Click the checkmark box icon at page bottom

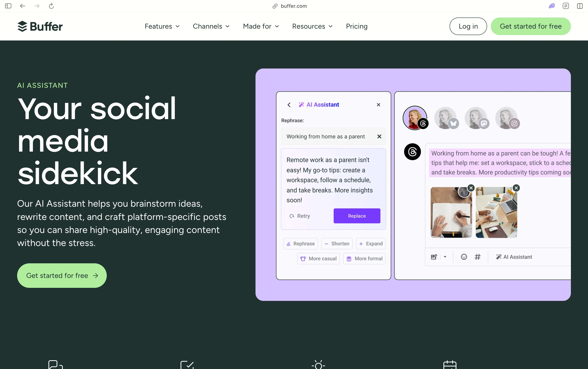(x=187, y=365)
